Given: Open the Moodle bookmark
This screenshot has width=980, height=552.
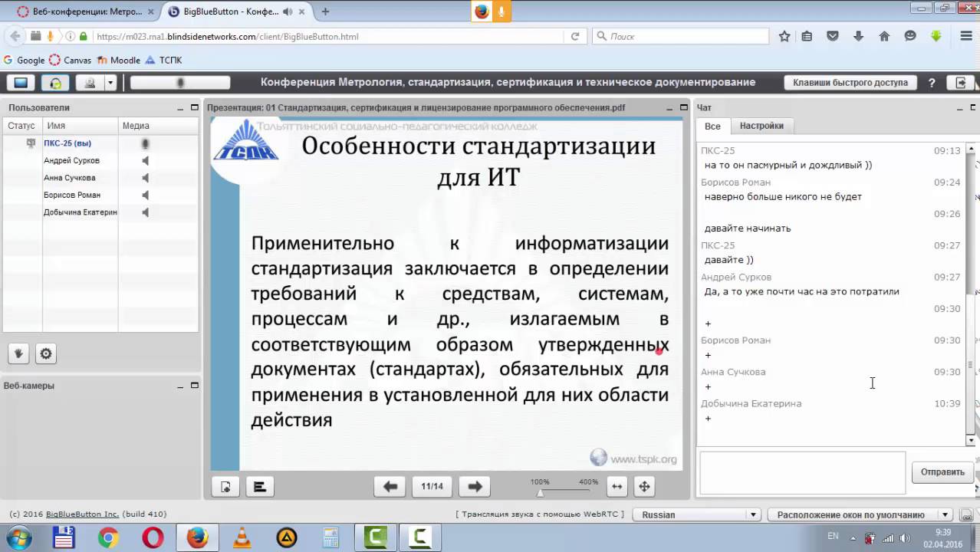Looking at the screenshot, I should (x=118, y=60).
